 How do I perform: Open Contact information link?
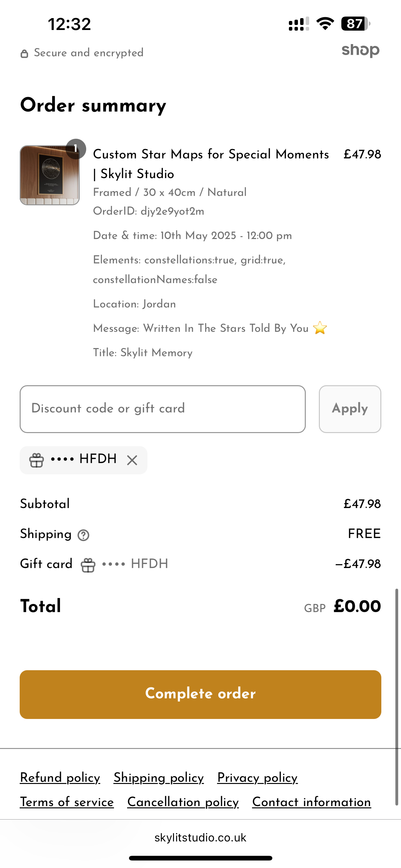point(311,802)
